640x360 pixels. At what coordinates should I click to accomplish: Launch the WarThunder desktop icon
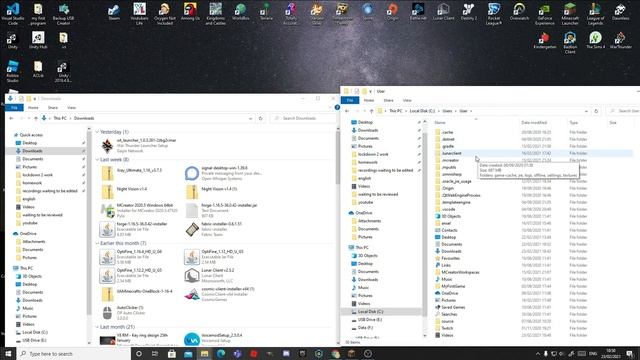click(x=620, y=41)
